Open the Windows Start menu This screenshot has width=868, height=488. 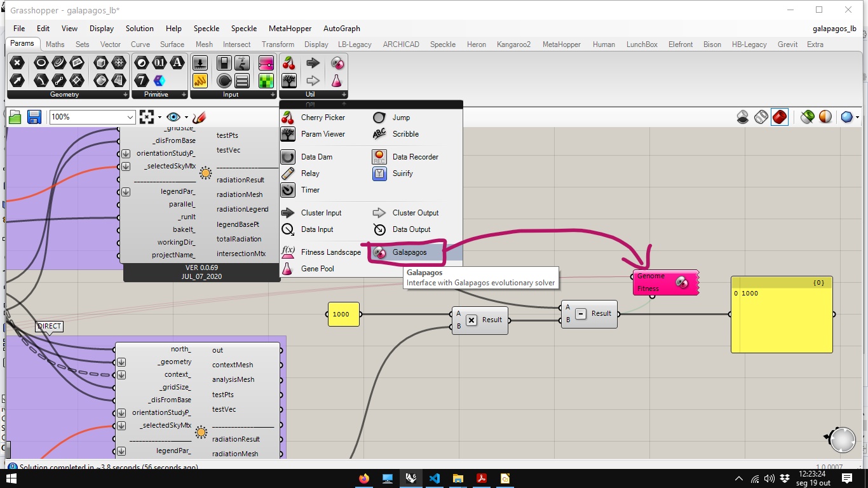click(11, 478)
